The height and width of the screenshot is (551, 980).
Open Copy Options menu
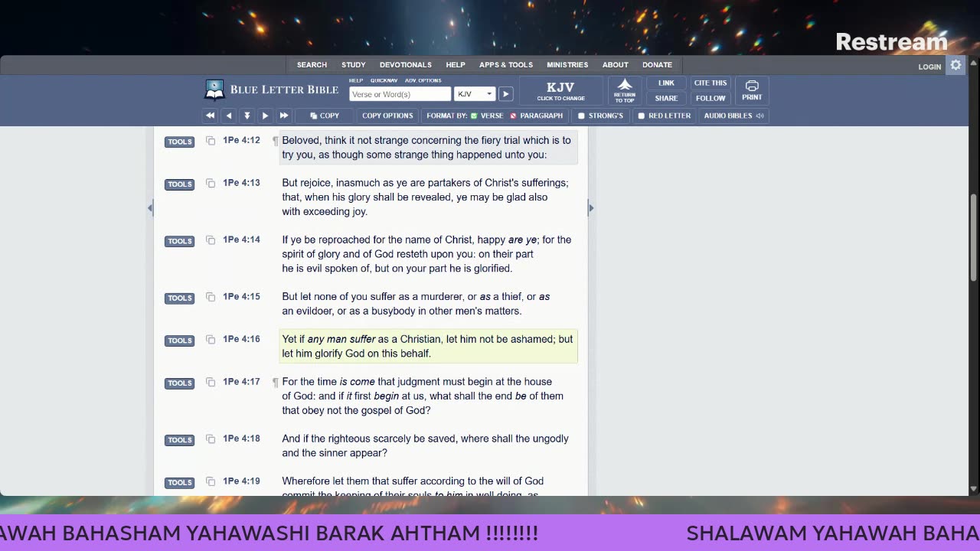tap(387, 116)
